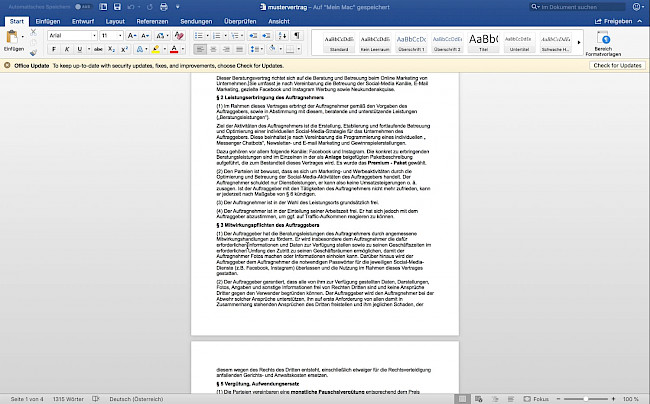Open the Referenzen ribbon tab
This screenshot has width=650, height=404.
coord(152,19)
